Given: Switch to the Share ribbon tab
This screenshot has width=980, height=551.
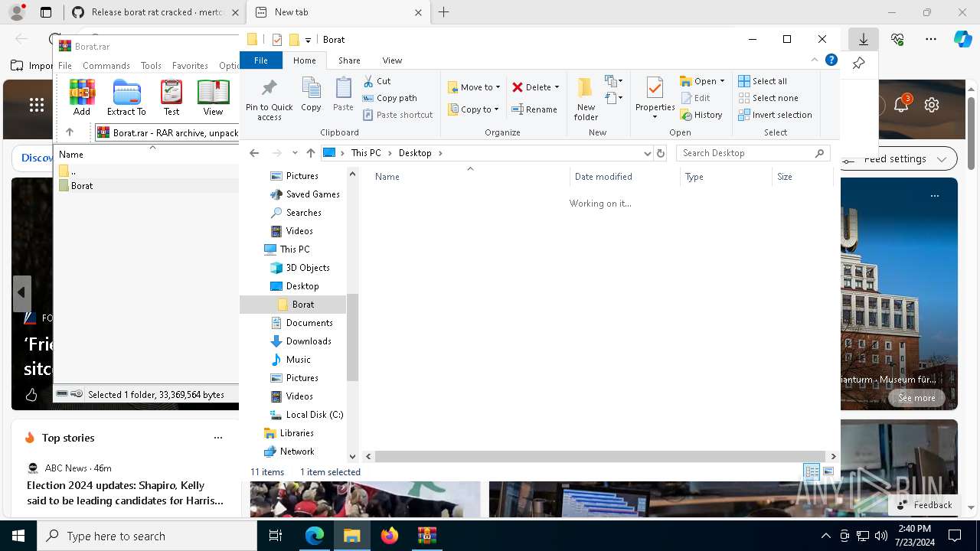Looking at the screenshot, I should pos(349,60).
